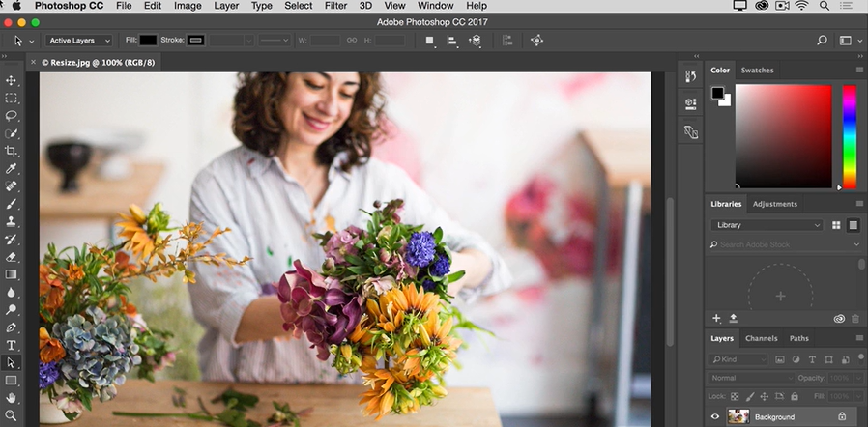Image resolution: width=868 pixels, height=427 pixels.
Task: Select the Blur tool
Action: click(x=11, y=292)
